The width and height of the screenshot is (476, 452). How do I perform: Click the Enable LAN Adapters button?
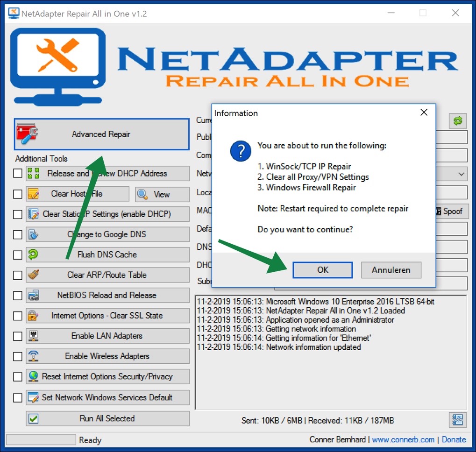coord(107,336)
